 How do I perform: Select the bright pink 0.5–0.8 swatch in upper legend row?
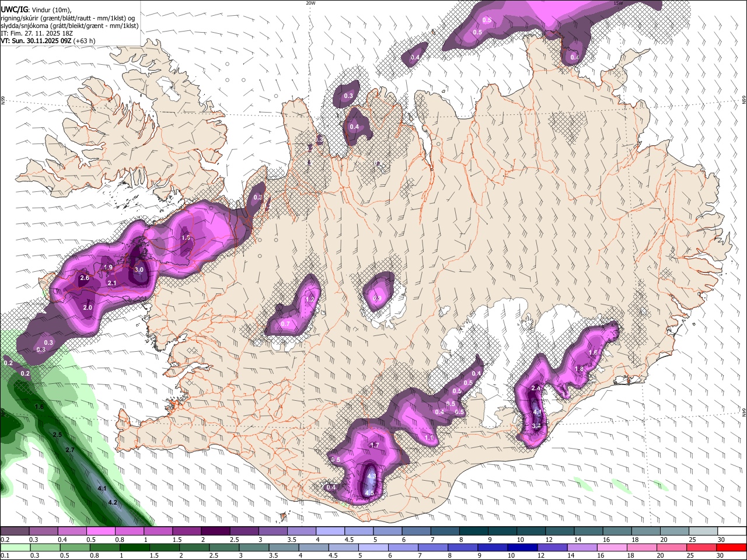click(101, 531)
